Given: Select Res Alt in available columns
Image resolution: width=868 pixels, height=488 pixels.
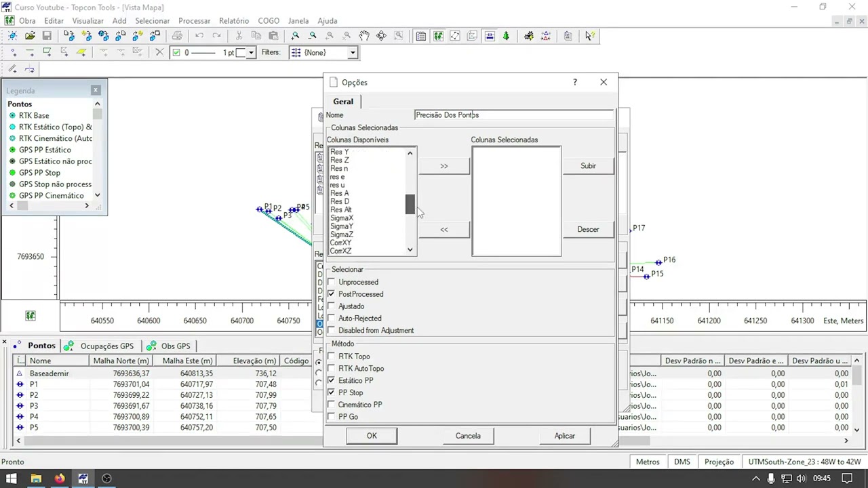Looking at the screenshot, I should (x=340, y=210).
